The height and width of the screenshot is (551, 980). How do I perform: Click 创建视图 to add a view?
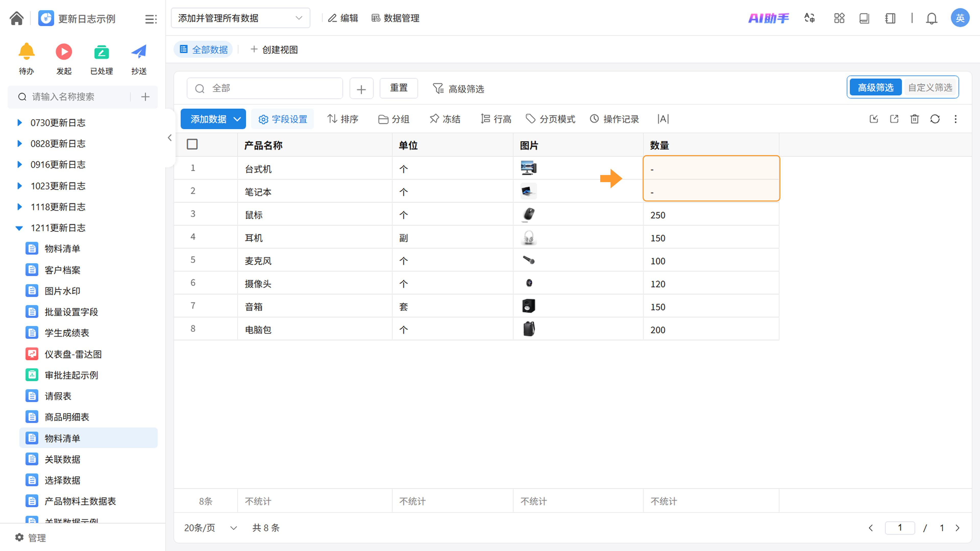[x=274, y=49]
